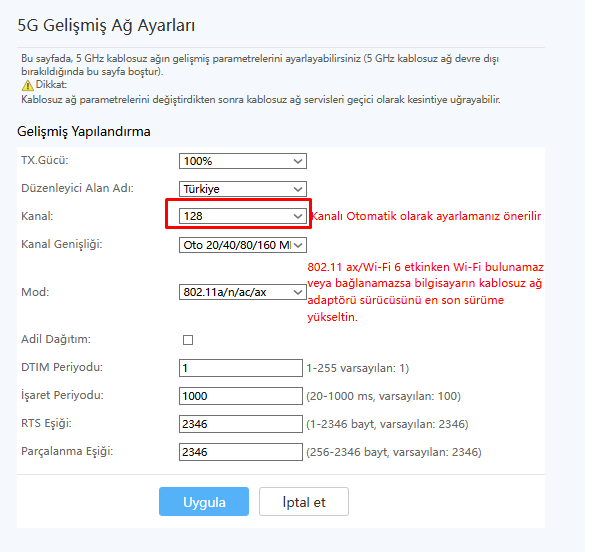Click the DTIM Periyodu input field
This screenshot has width=594, height=552.
click(241, 368)
